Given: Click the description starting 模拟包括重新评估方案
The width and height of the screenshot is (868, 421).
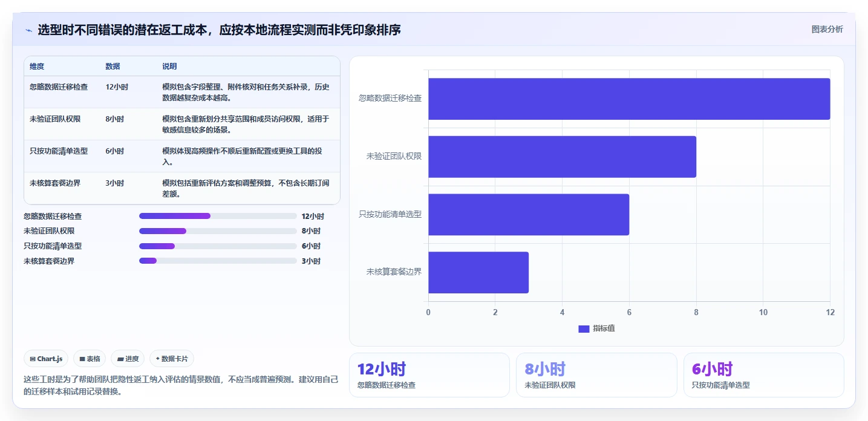Looking at the screenshot, I should coord(246,189).
